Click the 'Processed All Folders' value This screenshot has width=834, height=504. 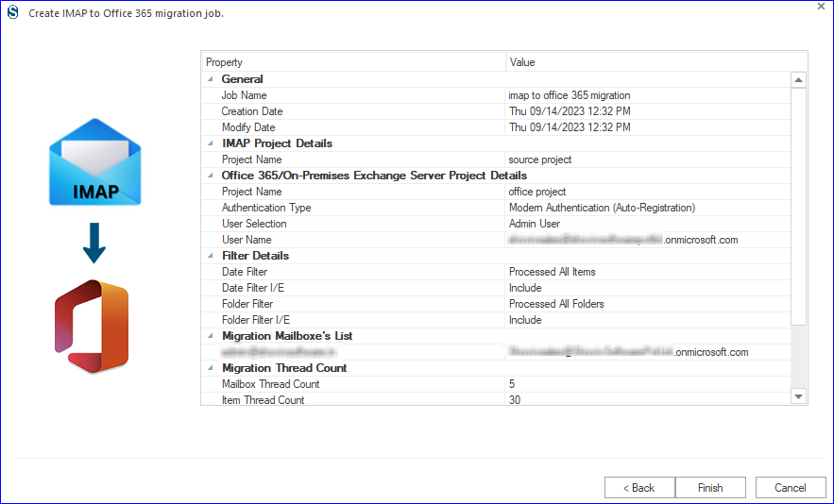(x=556, y=304)
